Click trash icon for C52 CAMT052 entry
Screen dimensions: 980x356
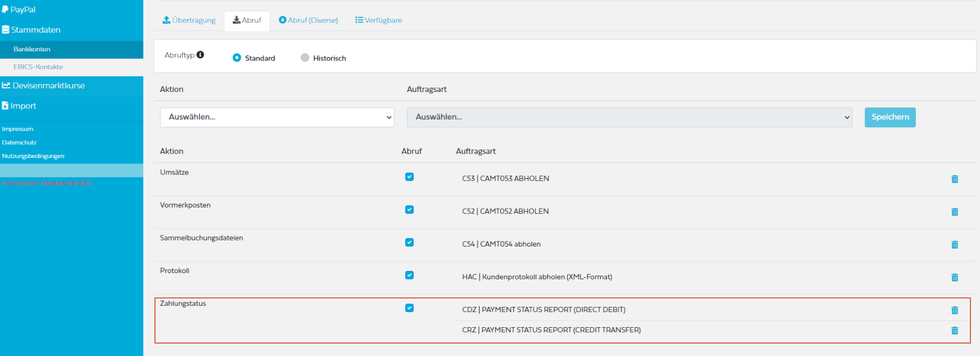(x=954, y=212)
